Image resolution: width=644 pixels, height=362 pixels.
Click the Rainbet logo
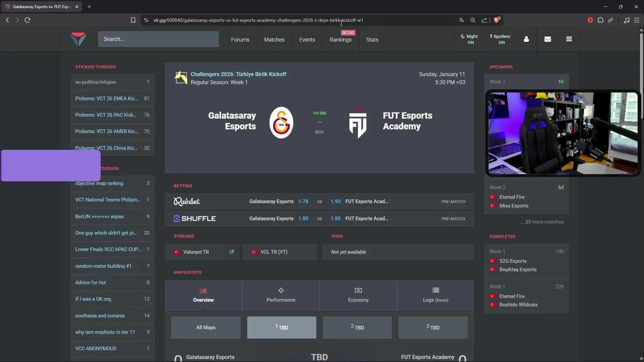187,201
